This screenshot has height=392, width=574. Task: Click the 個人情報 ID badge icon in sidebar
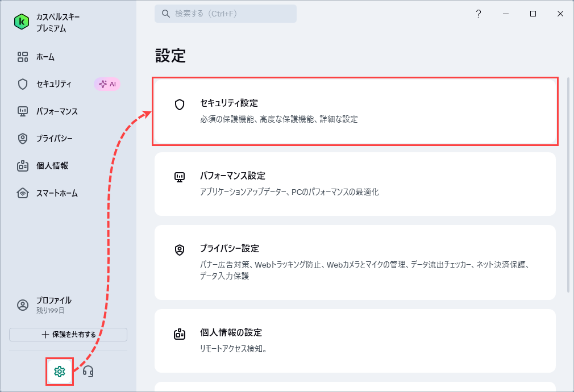[23, 166]
